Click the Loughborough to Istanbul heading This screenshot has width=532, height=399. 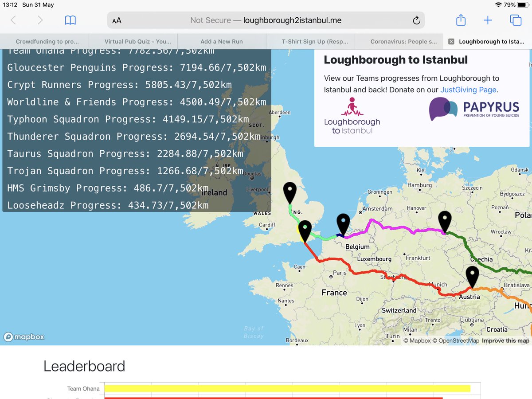pos(395,60)
